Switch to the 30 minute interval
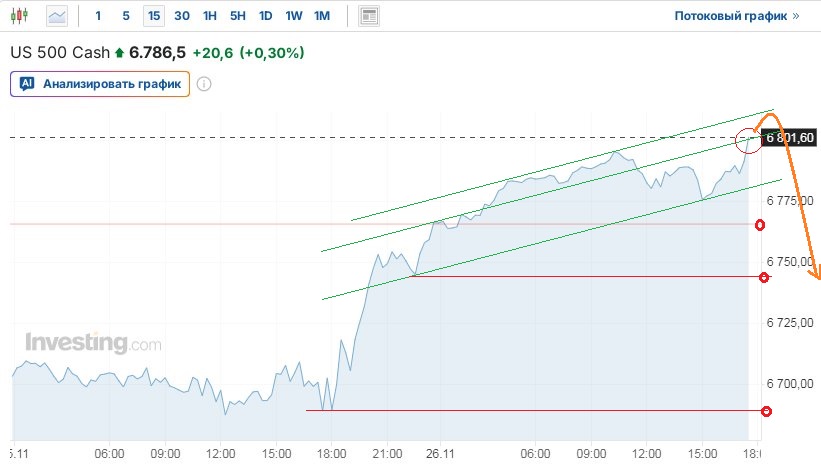 pos(181,16)
